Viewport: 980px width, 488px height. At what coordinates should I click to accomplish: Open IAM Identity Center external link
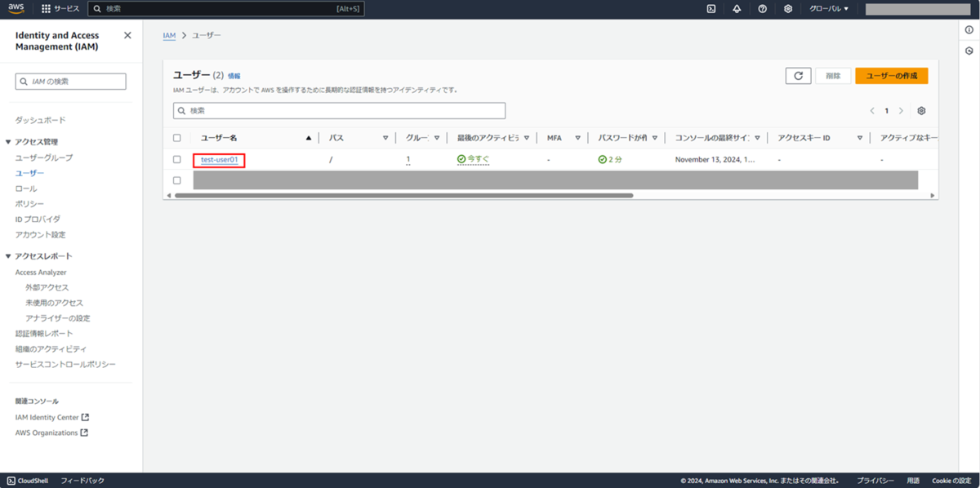(x=52, y=418)
